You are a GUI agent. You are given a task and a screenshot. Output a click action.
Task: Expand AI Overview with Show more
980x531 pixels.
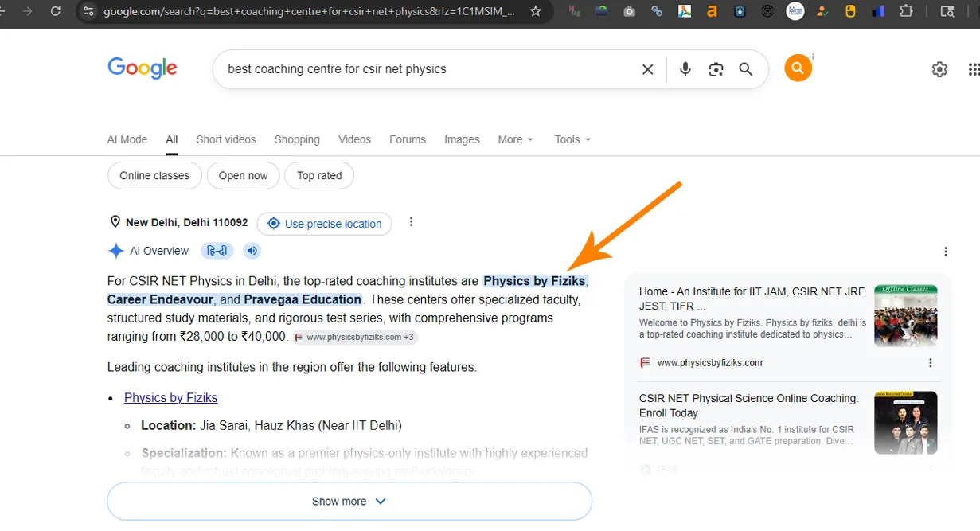point(349,502)
